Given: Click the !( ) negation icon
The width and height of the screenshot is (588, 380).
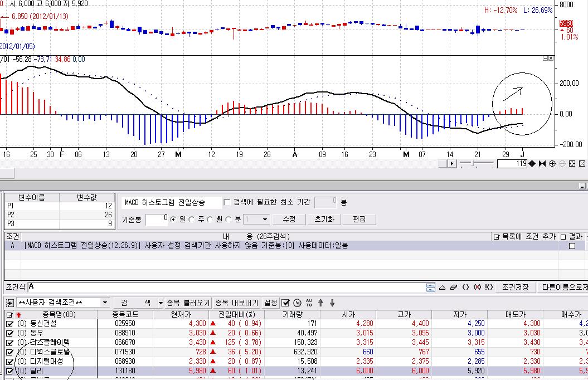Looking at the screenshot, I should [x=489, y=288].
